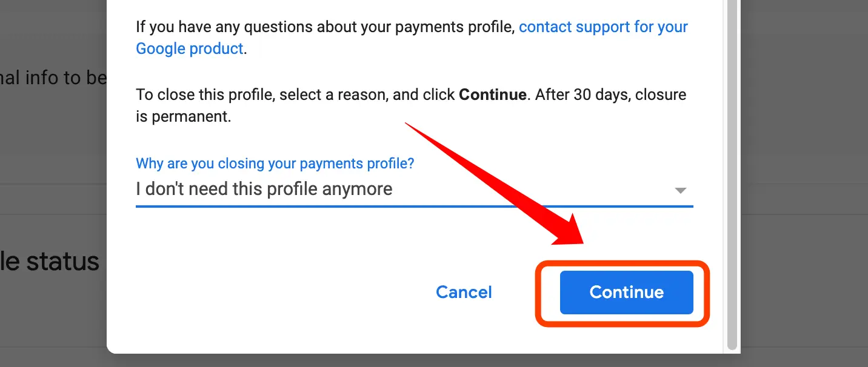This screenshot has width=868, height=367.
Task: Click the dimmed backdrop beneath the dialog
Action: coord(424,361)
